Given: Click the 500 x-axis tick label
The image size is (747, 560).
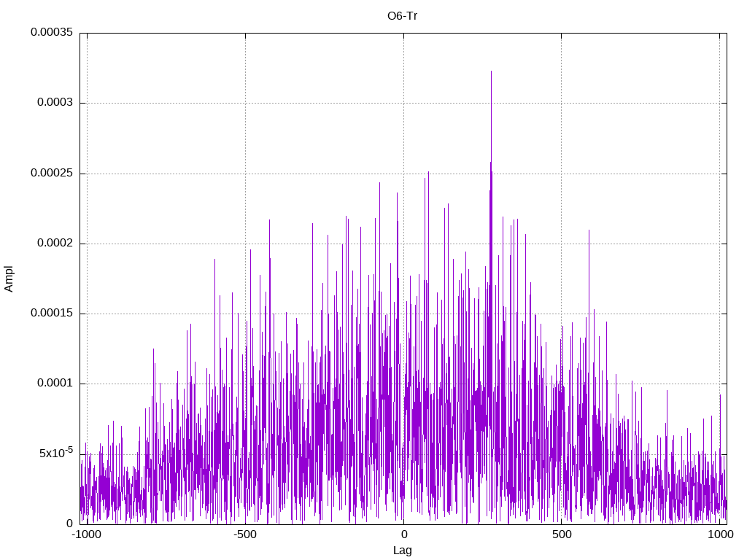Looking at the screenshot, I should click(562, 534).
